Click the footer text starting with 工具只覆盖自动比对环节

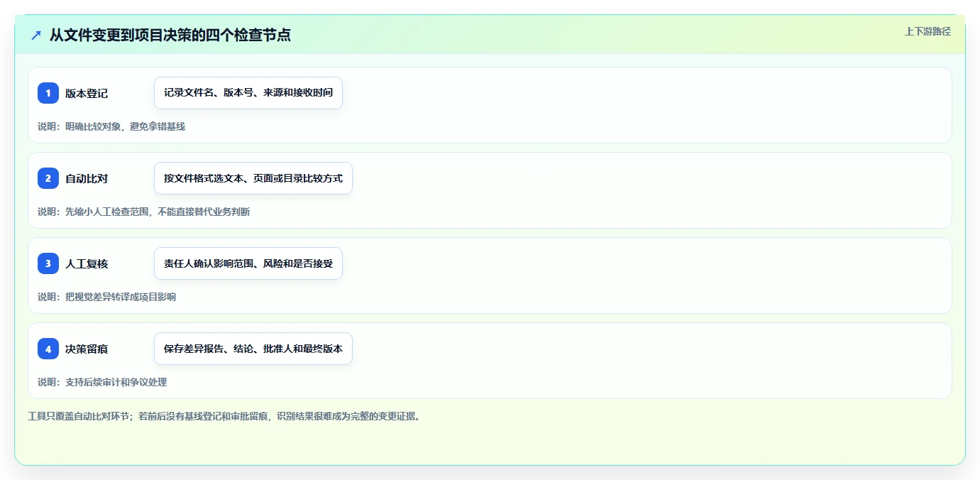coord(226,416)
